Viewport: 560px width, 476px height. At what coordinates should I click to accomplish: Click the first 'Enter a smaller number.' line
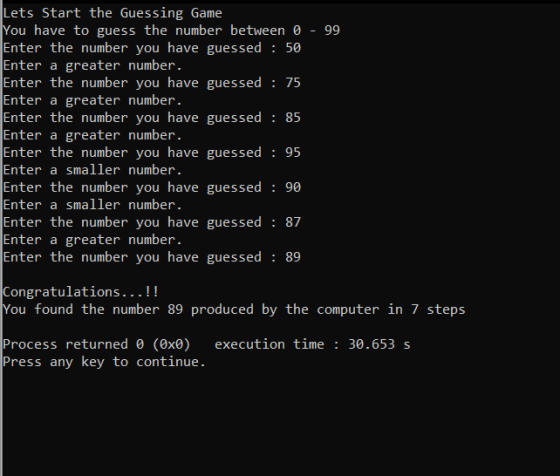pyautogui.click(x=93, y=170)
